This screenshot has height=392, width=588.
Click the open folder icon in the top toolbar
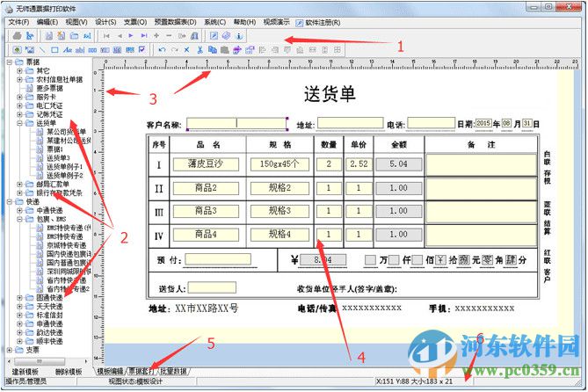74,36
